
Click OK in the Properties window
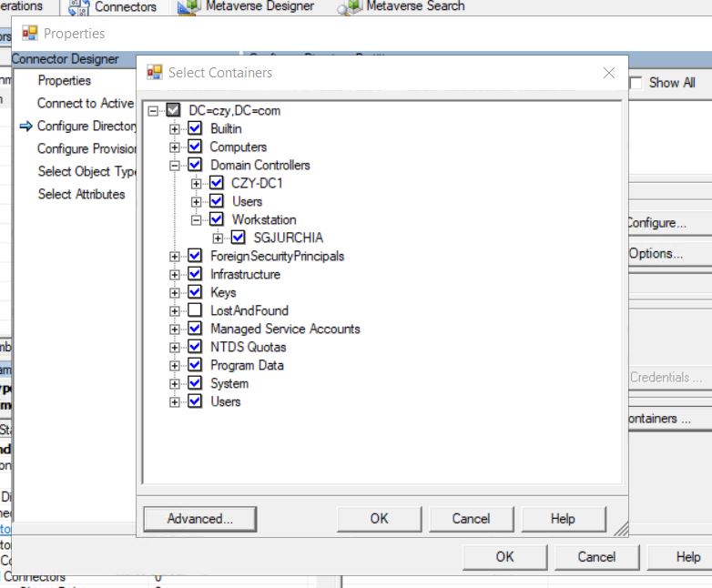tap(505, 557)
